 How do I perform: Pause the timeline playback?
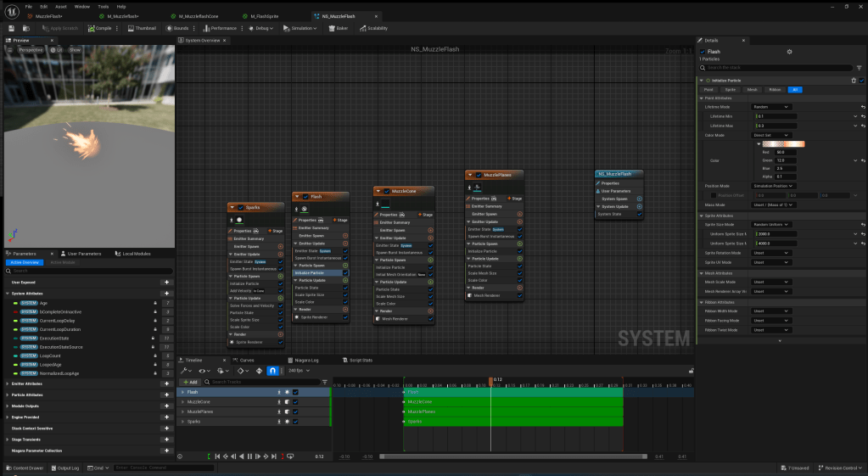pos(249,456)
